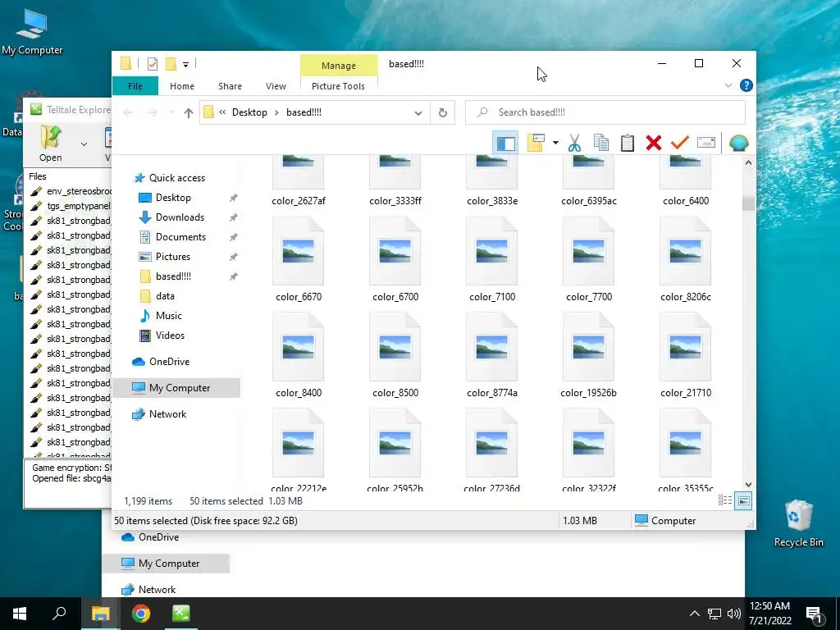
Task: Click the Refresh button in address bar
Action: pyautogui.click(x=442, y=112)
